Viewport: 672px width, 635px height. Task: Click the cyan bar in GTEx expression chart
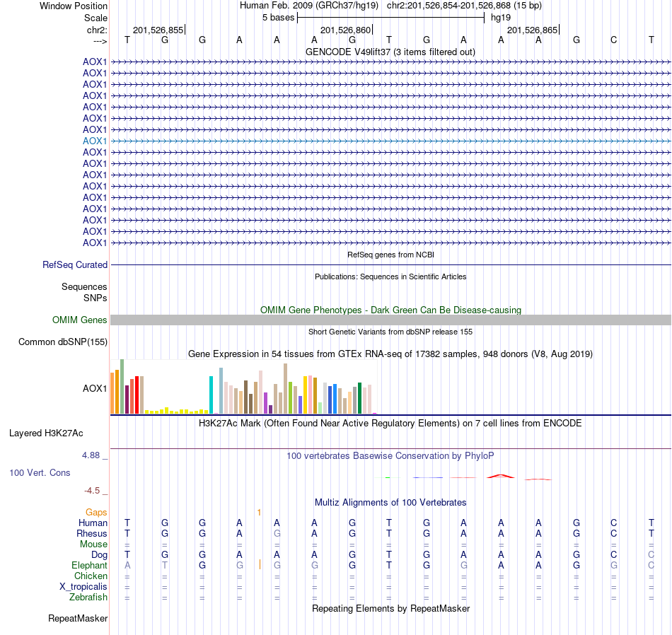coord(211,395)
